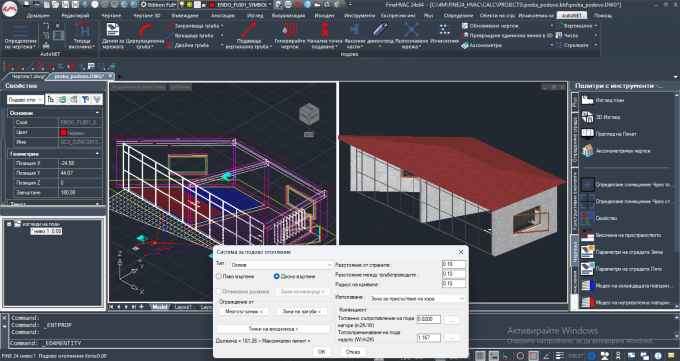Click the Radius of curvature input field
This screenshot has height=361, width=680.
[x=454, y=283]
